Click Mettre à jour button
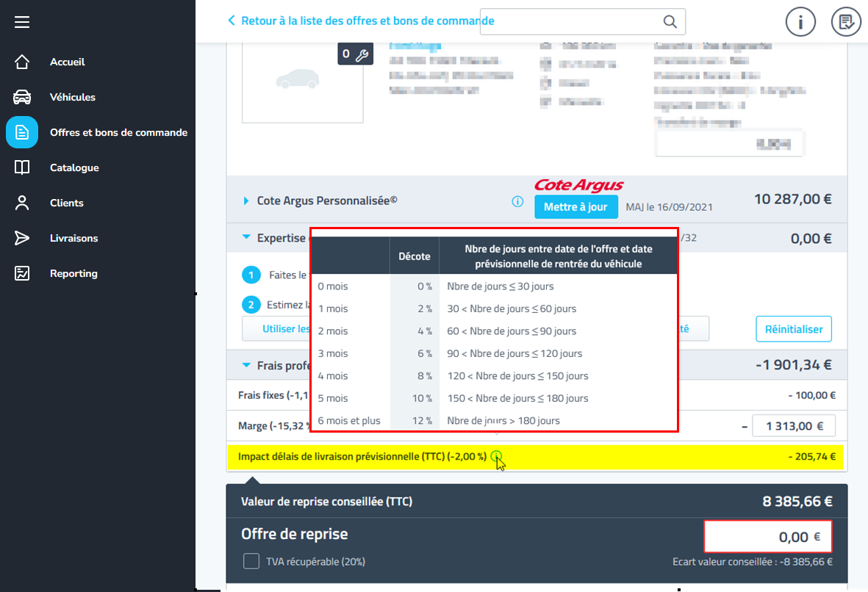The width and height of the screenshot is (868, 592). click(575, 207)
